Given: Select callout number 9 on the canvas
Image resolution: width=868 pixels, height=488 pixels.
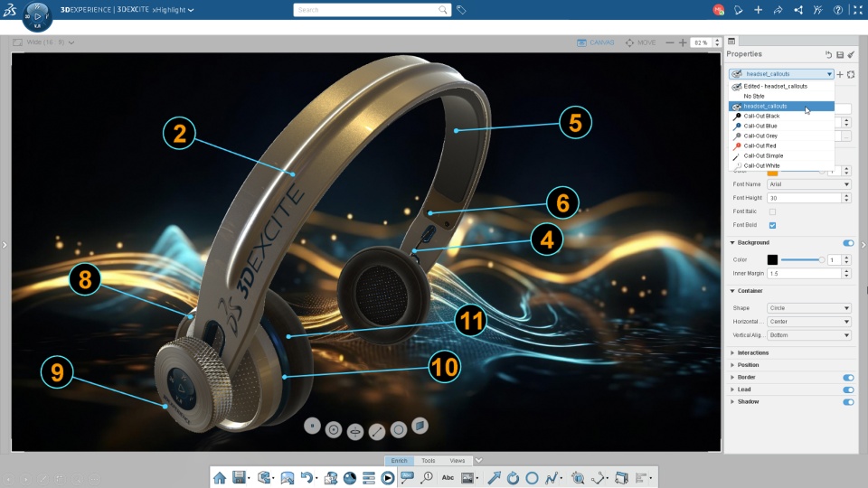Looking at the screenshot, I should coord(57,371).
